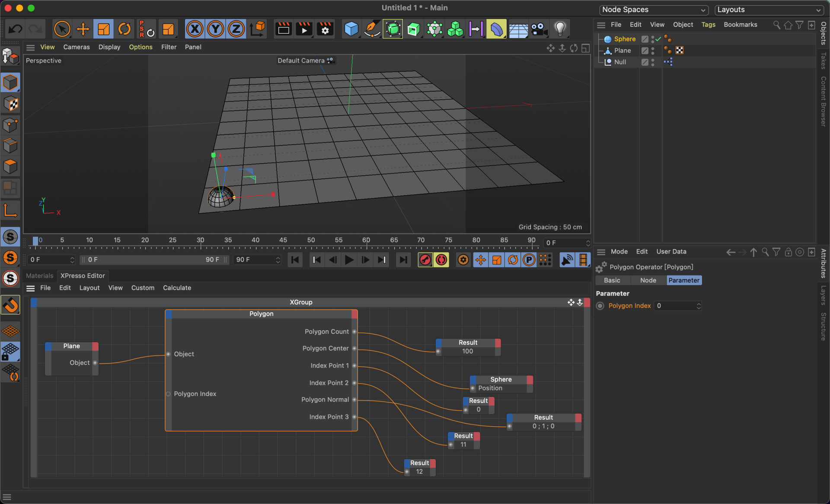The image size is (830, 504).
Task: Add a Camera object
Action: click(x=539, y=29)
